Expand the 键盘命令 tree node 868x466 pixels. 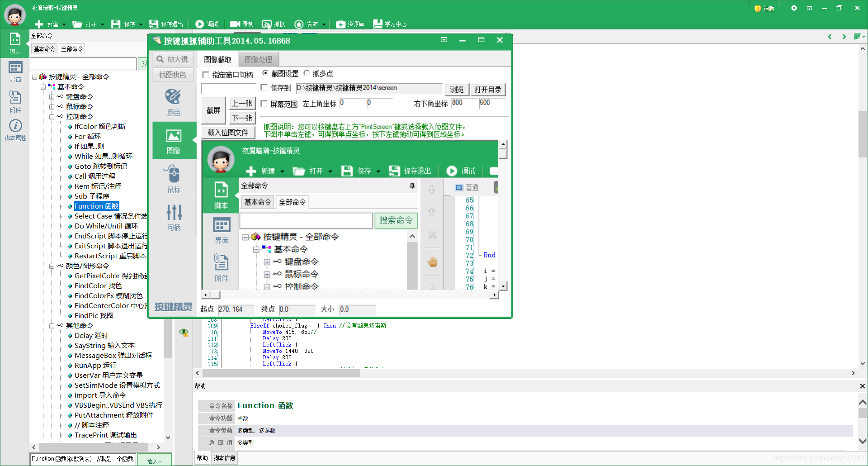pos(52,97)
